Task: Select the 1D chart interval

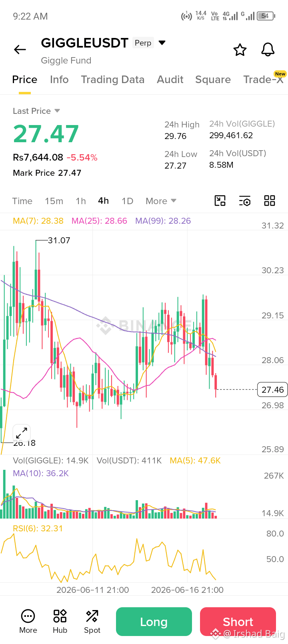Action: (128, 201)
